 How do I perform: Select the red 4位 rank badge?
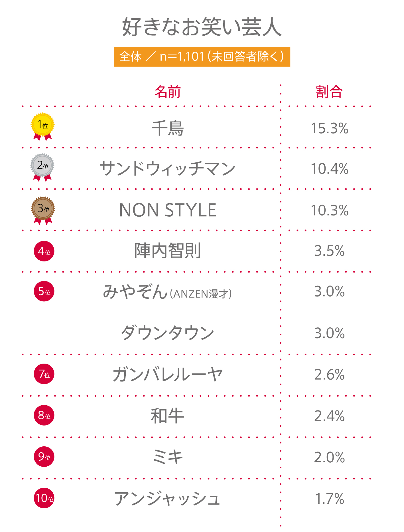pos(44,251)
